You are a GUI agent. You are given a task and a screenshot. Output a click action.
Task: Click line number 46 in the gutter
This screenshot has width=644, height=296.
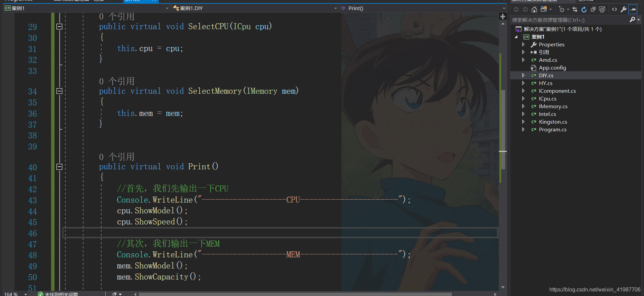[33, 233]
